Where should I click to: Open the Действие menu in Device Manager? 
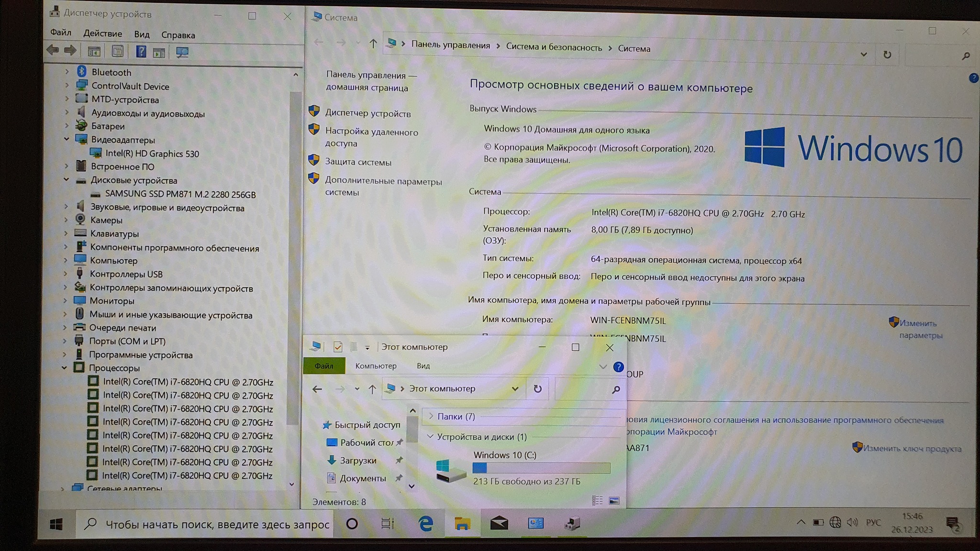(102, 33)
